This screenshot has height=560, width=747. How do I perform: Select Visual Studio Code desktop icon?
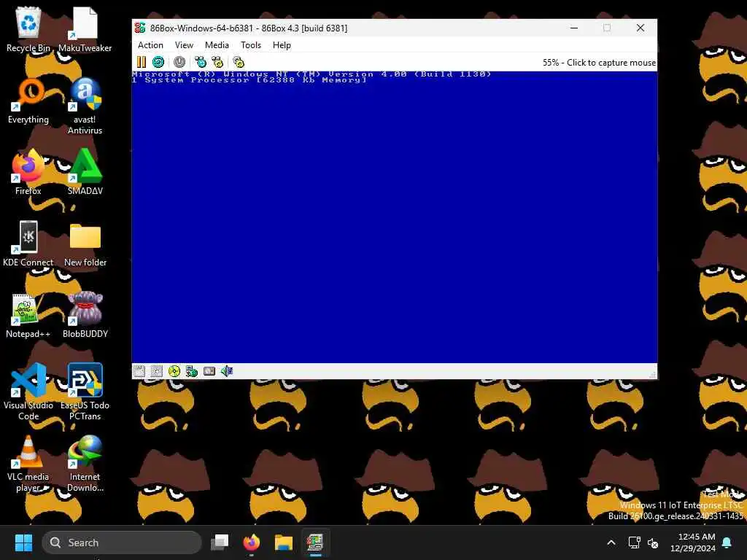[28, 392]
